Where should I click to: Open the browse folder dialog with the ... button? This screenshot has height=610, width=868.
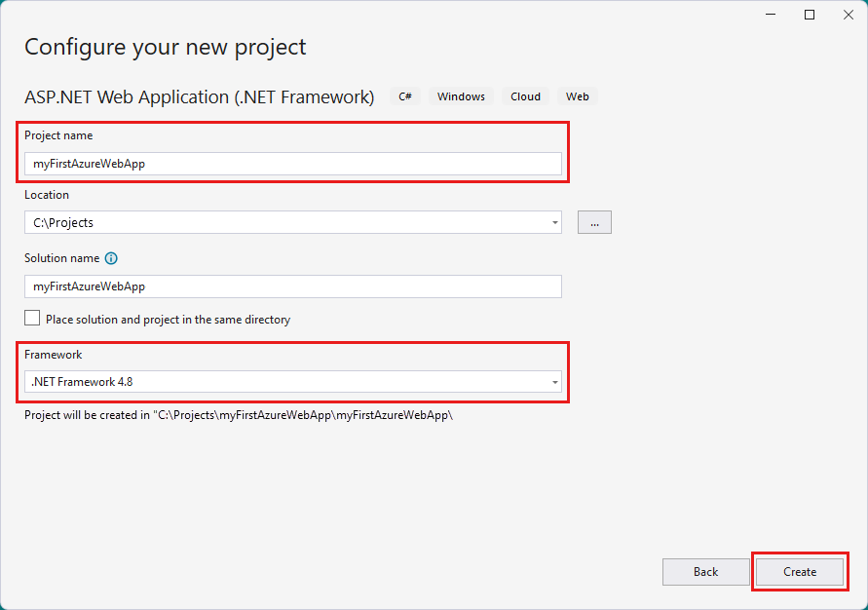coord(594,222)
